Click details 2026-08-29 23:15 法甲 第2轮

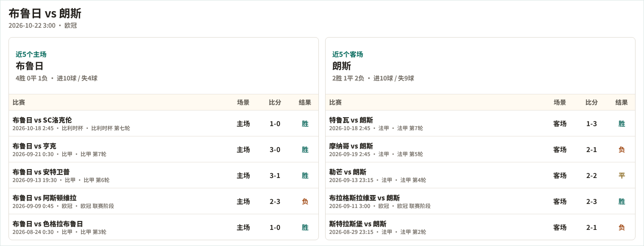377,232
